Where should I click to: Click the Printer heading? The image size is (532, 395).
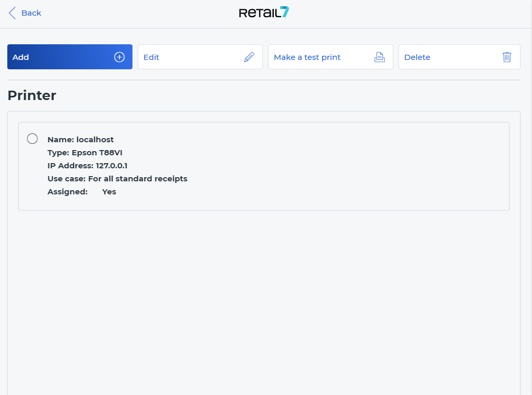[32, 95]
